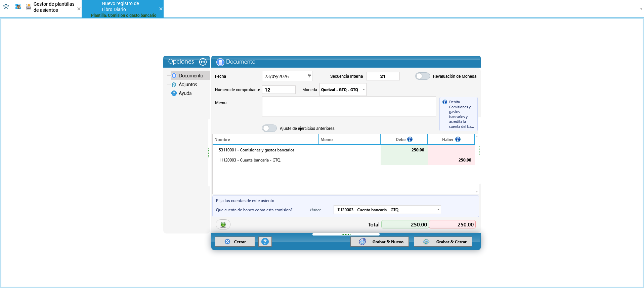Close the Gestor de plantillas tab
The image size is (644, 288).
79,9
